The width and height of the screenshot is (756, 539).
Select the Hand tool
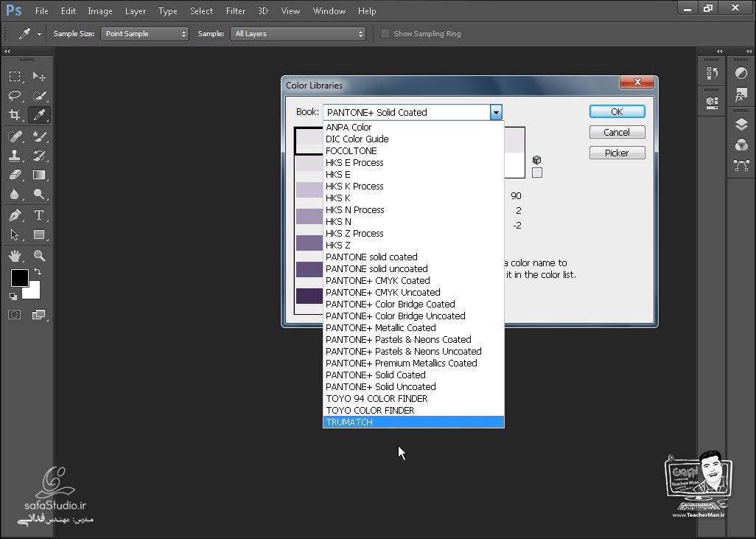[x=15, y=256]
